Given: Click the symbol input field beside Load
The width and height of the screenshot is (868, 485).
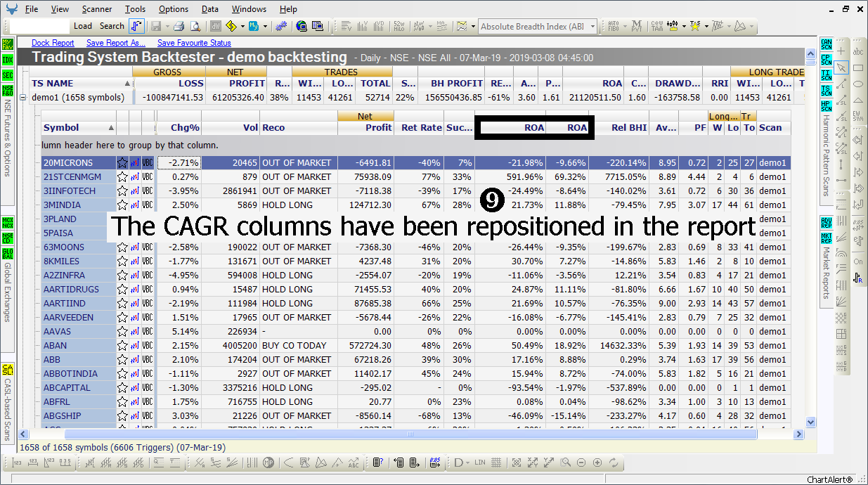Looking at the screenshot, I should point(40,26).
